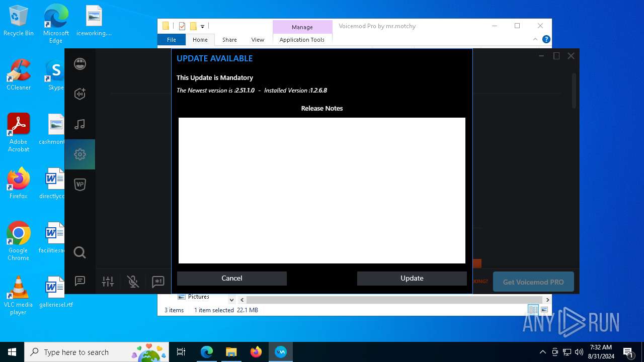This screenshot has height=362, width=644.
Task: Click the '3 items' status bar text
Action: click(174, 310)
